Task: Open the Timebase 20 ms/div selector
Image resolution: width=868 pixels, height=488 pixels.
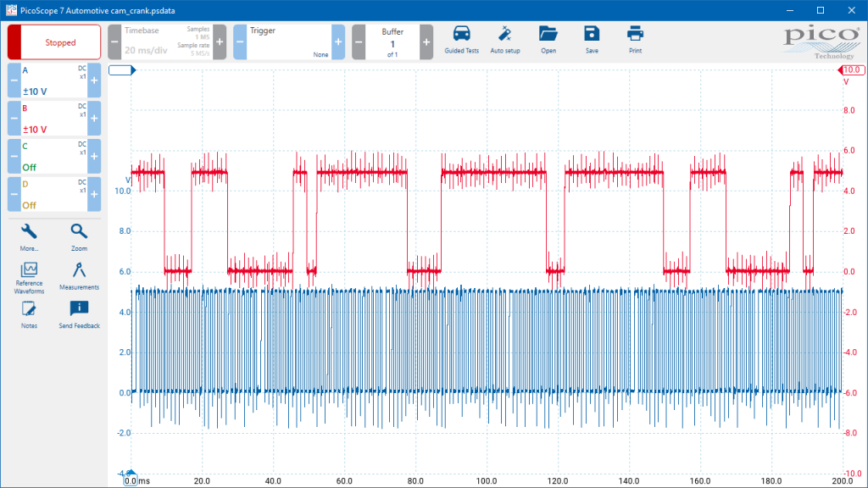Action: click(167, 42)
